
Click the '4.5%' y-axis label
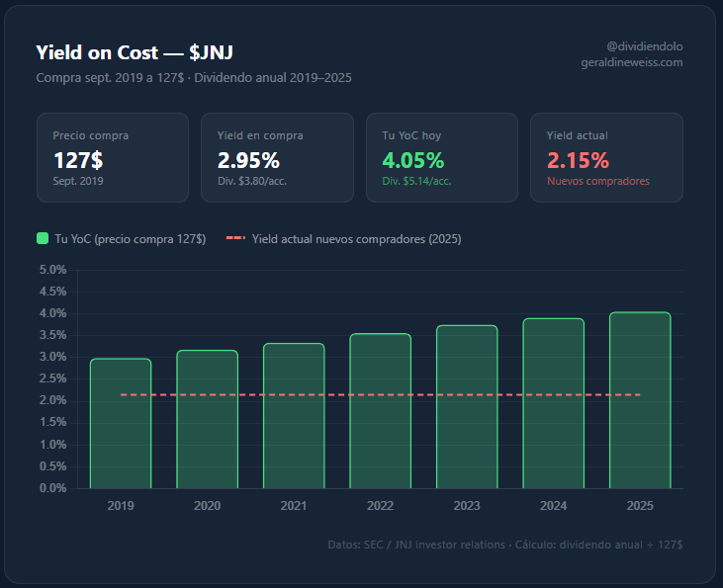(53, 292)
